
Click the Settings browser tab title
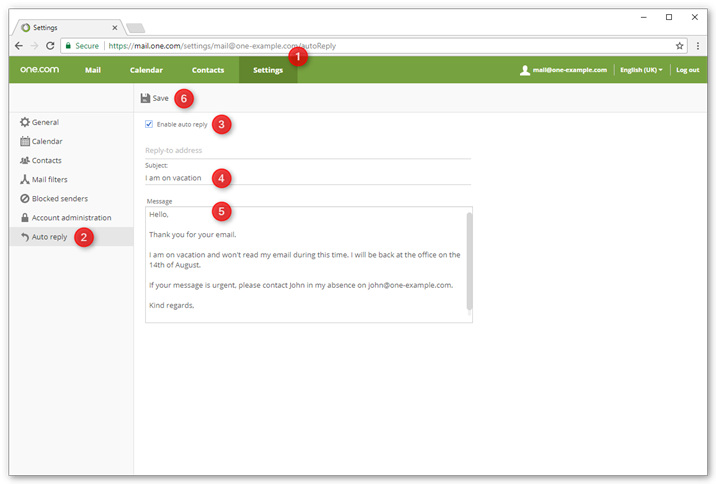45,28
